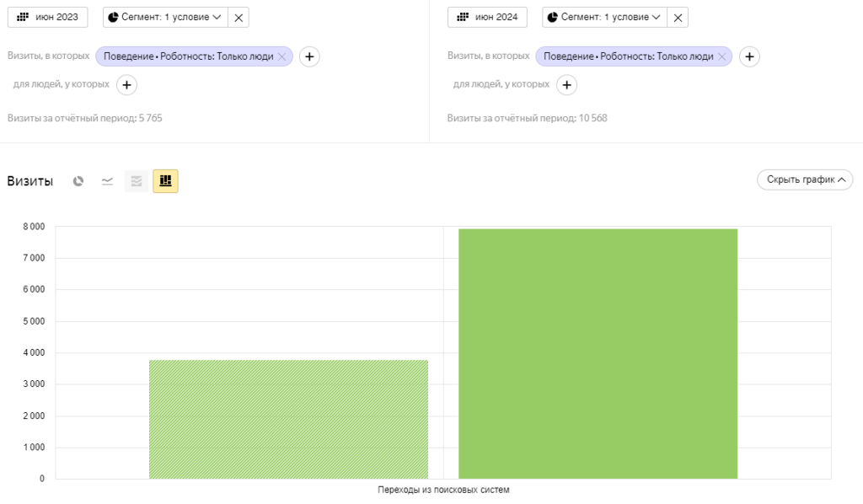
Task: Click the hatched June 2023 bar
Action: 288,419
